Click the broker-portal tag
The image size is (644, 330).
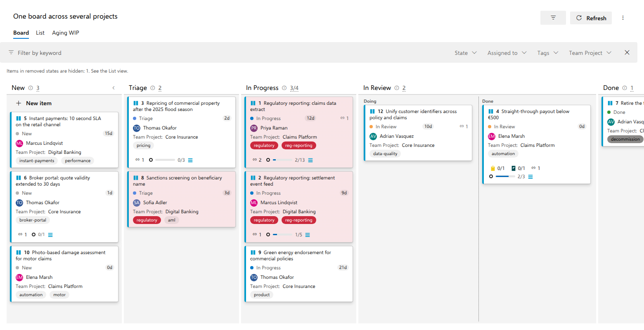[x=33, y=220]
